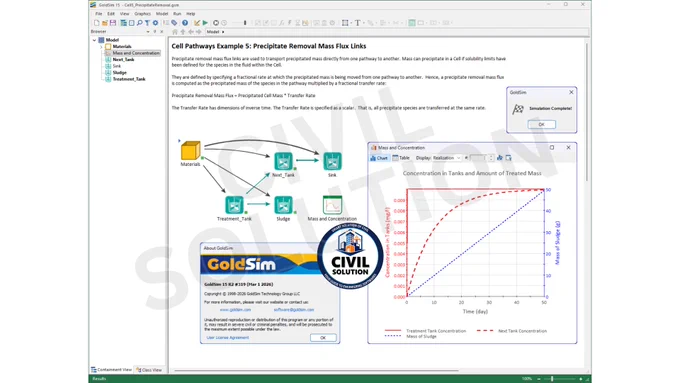Click the magnifier search toolbar icon
This screenshot has height=383, width=680.
coord(140,23)
